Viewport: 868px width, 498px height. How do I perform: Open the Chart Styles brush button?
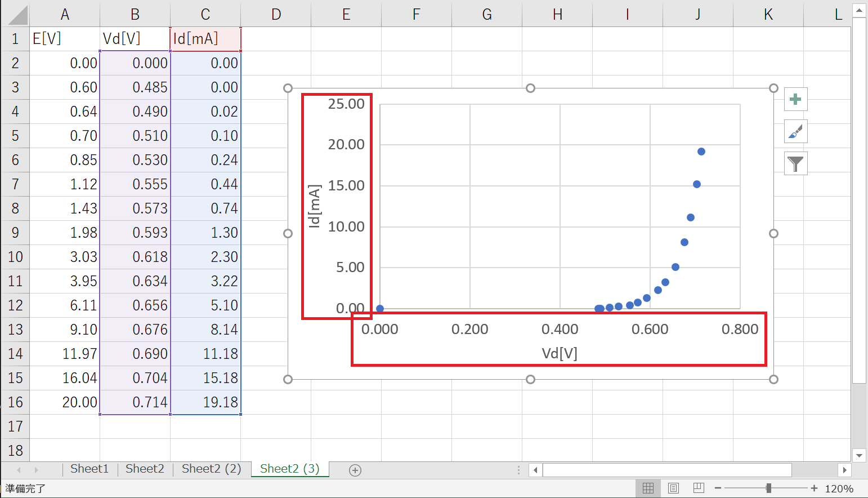coord(795,132)
